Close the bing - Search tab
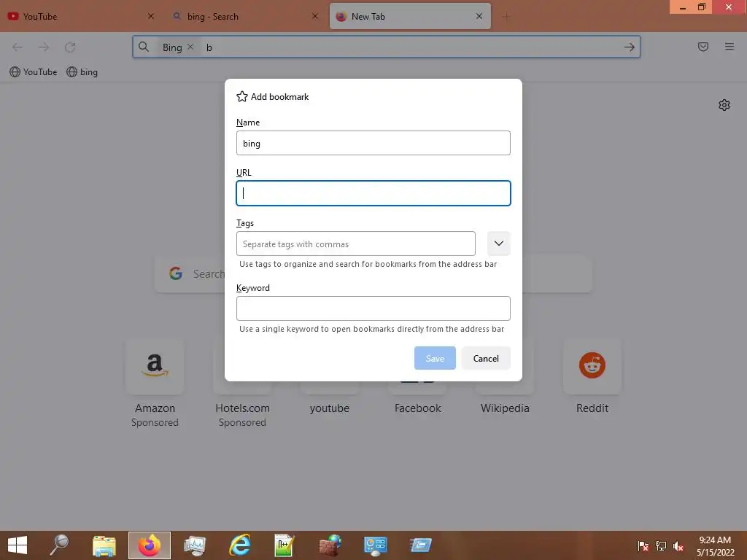747x560 pixels. point(315,16)
